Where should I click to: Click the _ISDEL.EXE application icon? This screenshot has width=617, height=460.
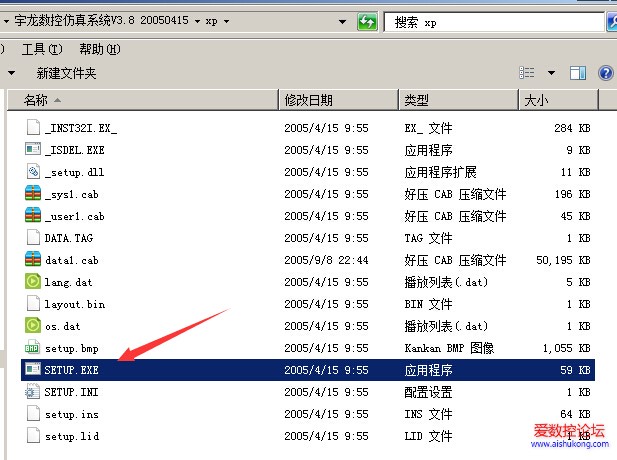[33, 150]
